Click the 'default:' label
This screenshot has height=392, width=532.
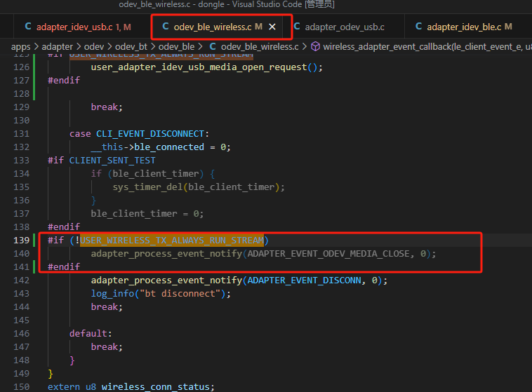[x=91, y=333]
